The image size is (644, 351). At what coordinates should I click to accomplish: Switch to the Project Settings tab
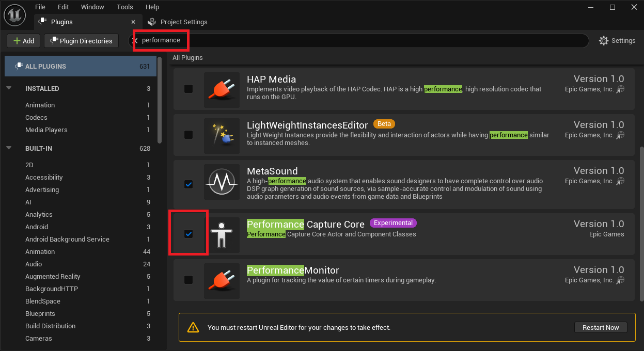click(x=178, y=22)
